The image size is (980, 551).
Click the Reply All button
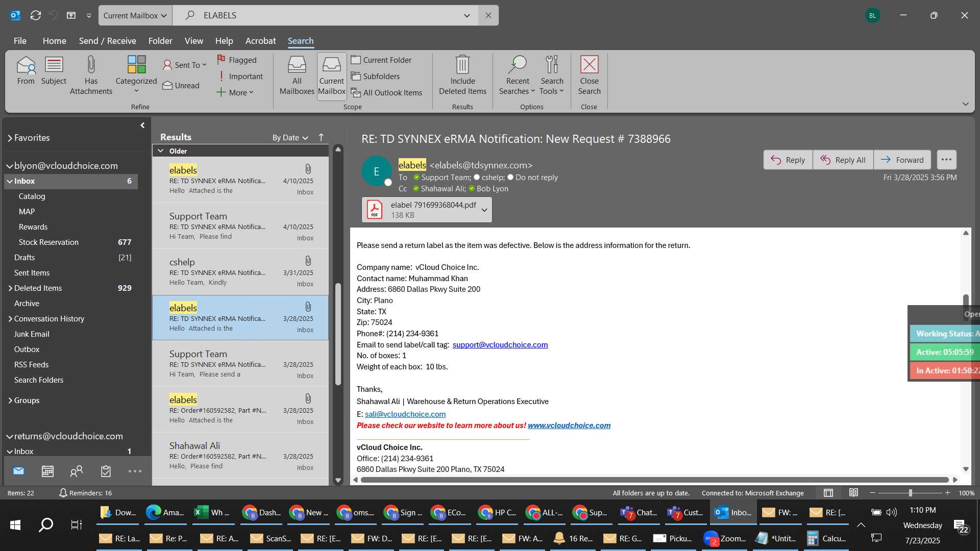click(x=843, y=160)
